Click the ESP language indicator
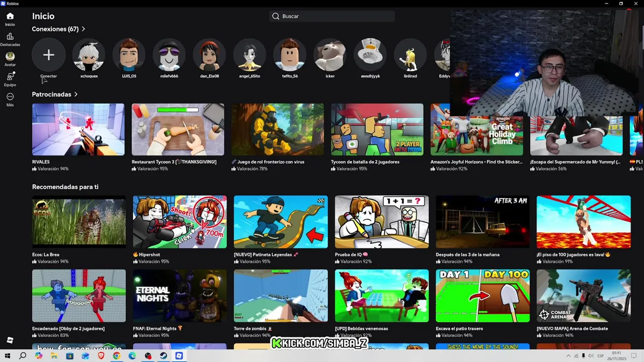This screenshot has width=644, height=362. (x=600, y=356)
